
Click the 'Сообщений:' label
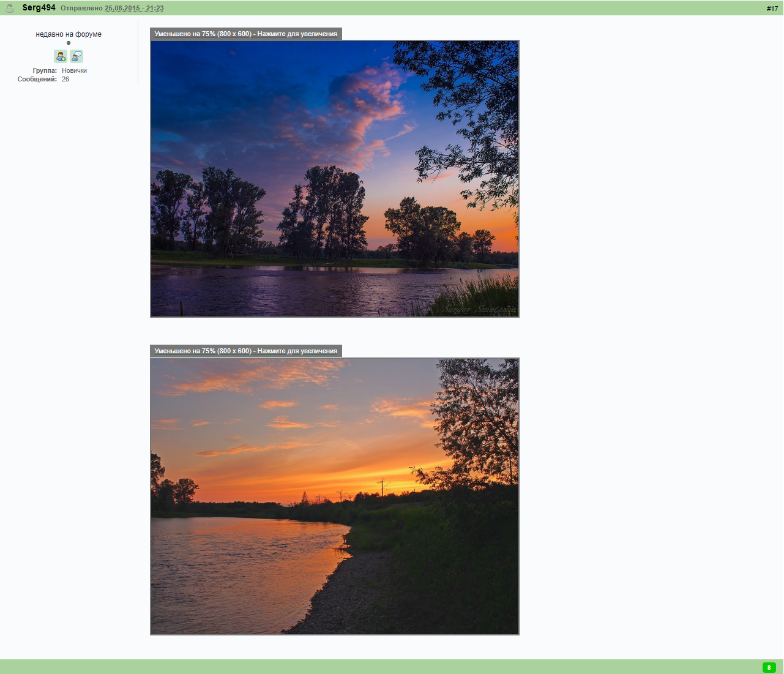click(37, 80)
